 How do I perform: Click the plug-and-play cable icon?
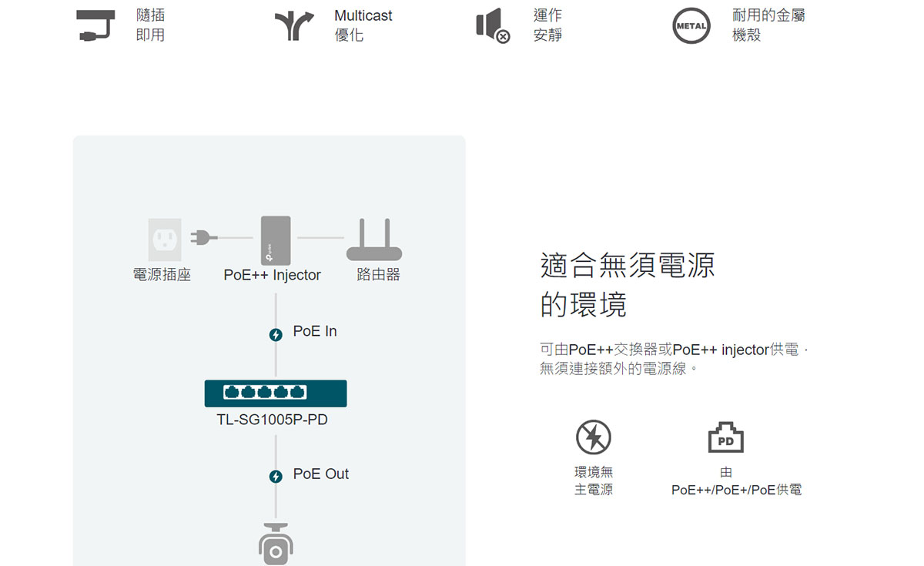(x=96, y=25)
